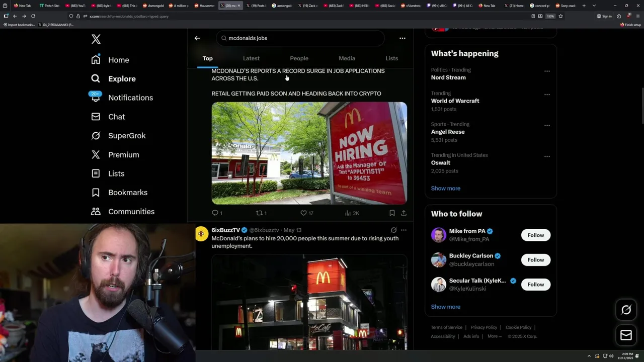This screenshot has height=362, width=644.
Task: Show hidden system tray icons
Action: click(589, 356)
